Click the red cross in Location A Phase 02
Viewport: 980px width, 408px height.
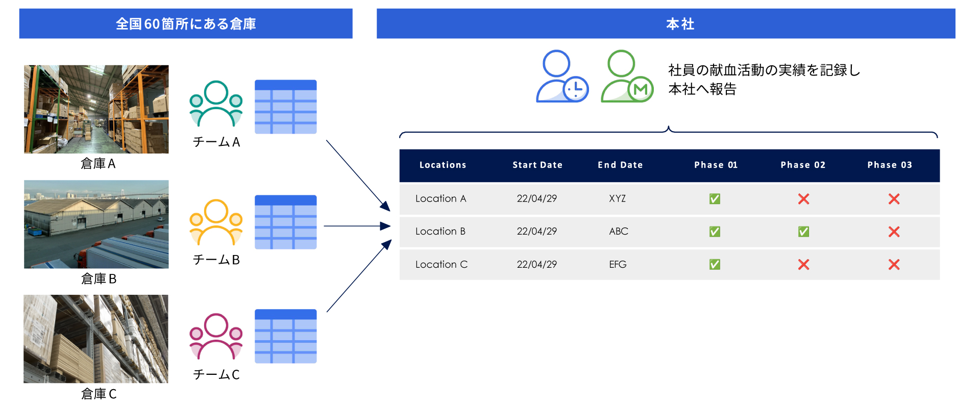point(803,199)
